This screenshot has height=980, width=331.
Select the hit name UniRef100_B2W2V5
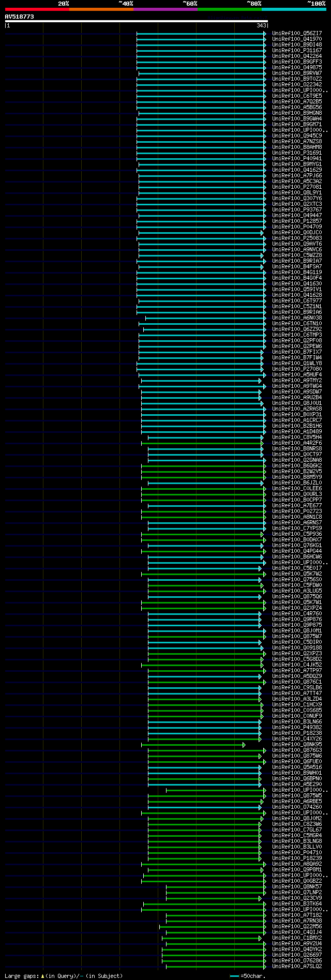(x=297, y=471)
